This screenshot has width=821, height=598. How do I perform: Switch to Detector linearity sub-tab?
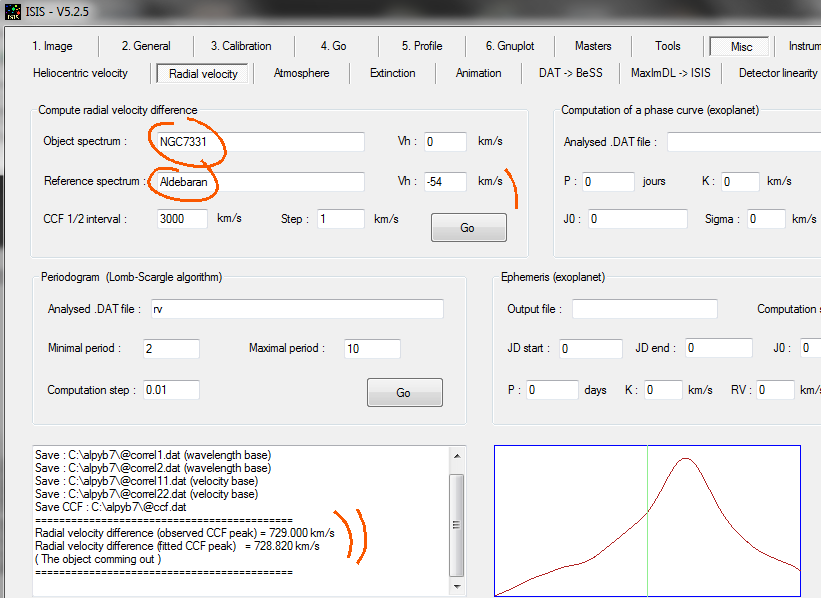pos(777,73)
